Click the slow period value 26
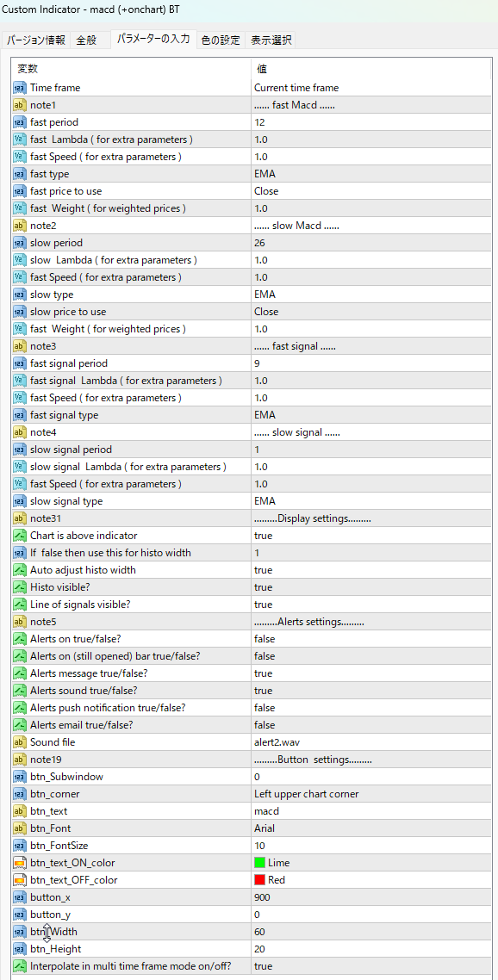This screenshot has height=980, width=498. click(371, 243)
